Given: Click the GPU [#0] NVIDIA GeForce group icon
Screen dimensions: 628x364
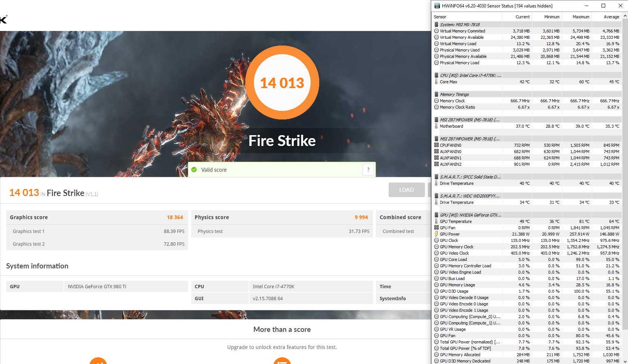Looking at the screenshot, I should click(x=436, y=215).
